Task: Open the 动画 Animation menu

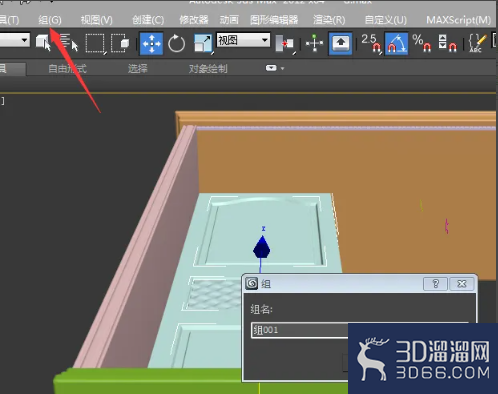Action: click(x=229, y=20)
